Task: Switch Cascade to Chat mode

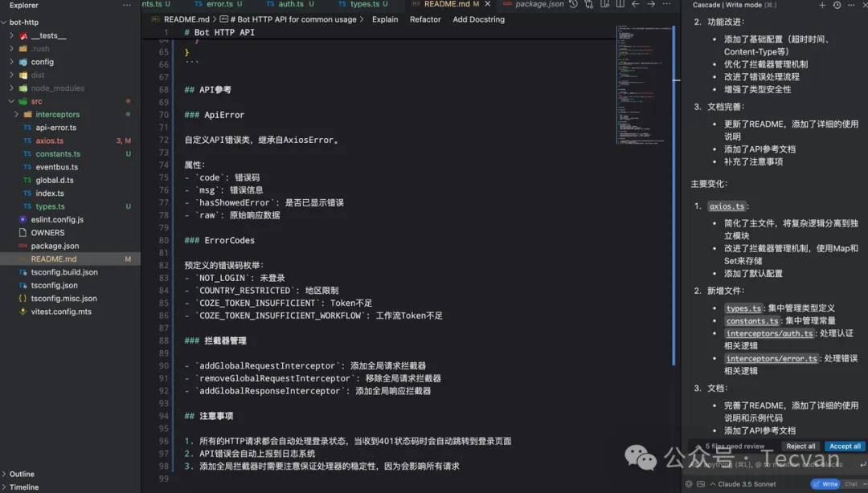Action: coord(851,483)
